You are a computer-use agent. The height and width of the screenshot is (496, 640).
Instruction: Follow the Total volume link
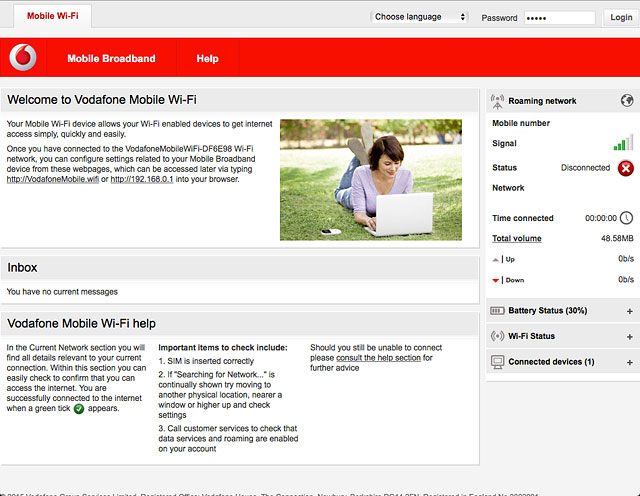click(x=517, y=239)
